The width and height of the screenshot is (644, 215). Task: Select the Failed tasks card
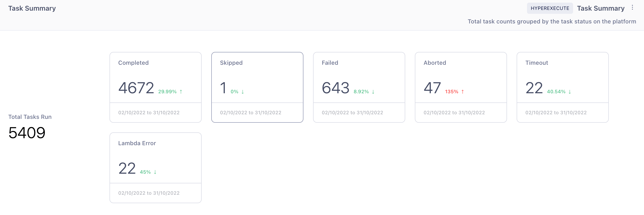click(359, 87)
